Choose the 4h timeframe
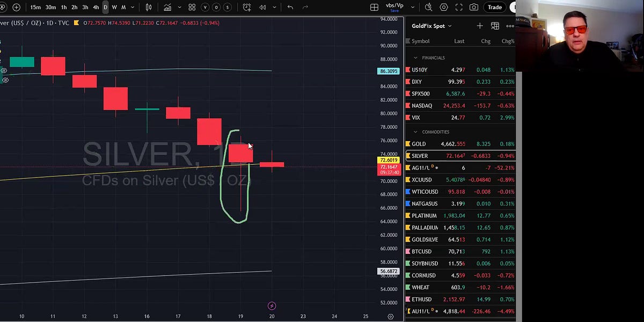 point(96,8)
